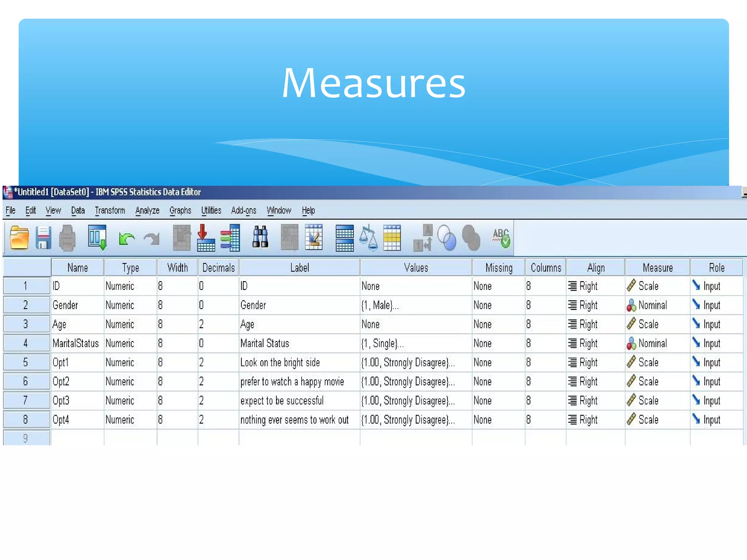747x560 pixels.
Task: Open the Utilities menu
Action: (x=211, y=210)
